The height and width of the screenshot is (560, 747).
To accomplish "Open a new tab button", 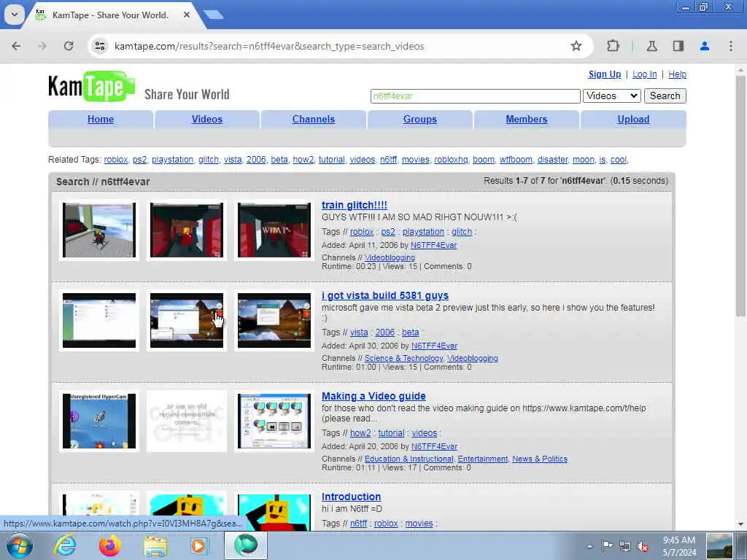I will tap(214, 15).
